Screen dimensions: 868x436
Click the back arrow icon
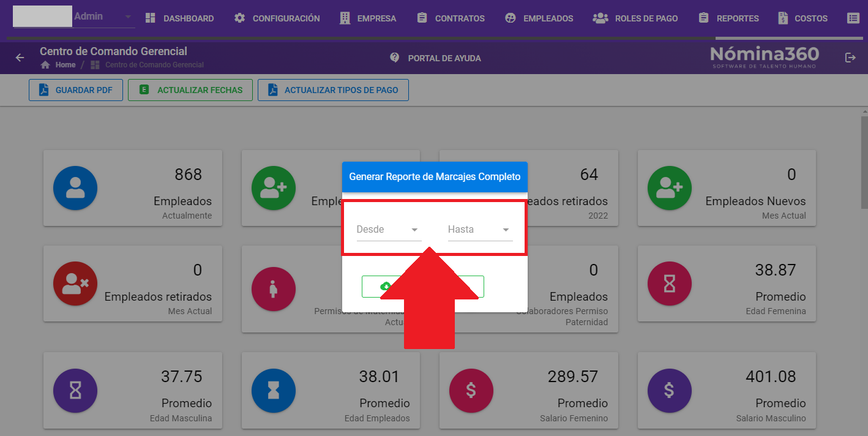pos(20,58)
